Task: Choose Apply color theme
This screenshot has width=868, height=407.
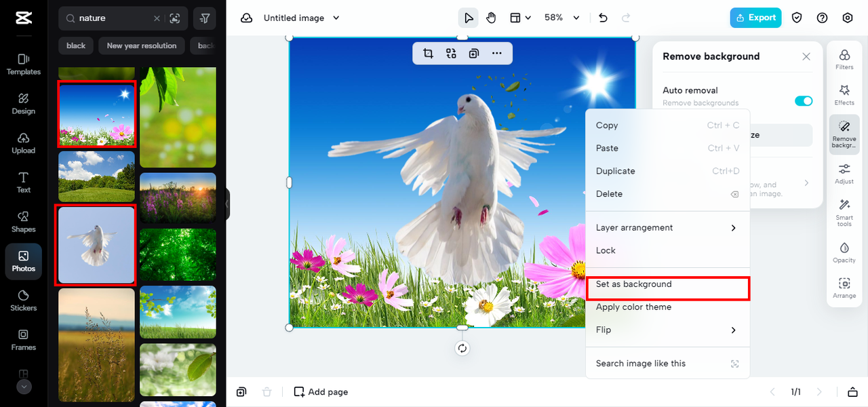Action: coord(668,307)
